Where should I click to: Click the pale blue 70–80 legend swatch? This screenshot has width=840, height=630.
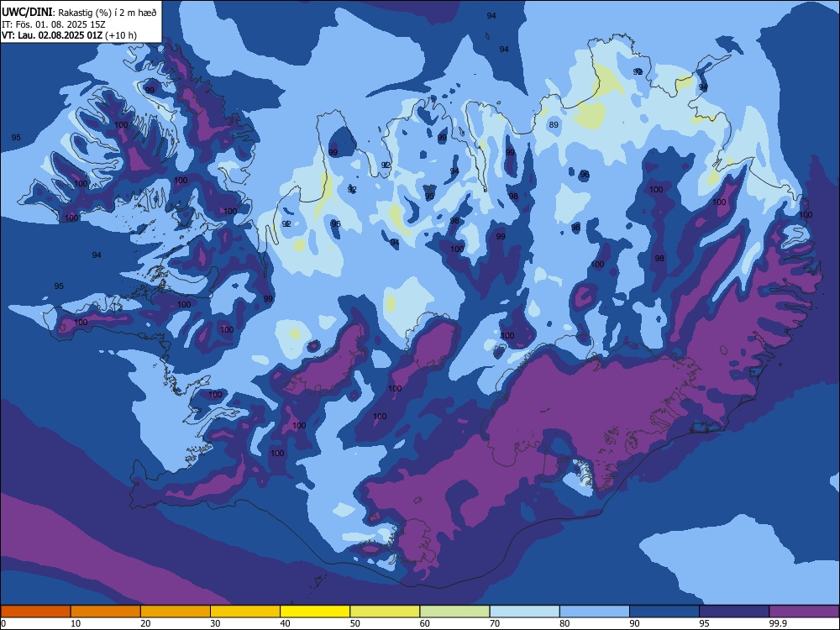coord(524,612)
